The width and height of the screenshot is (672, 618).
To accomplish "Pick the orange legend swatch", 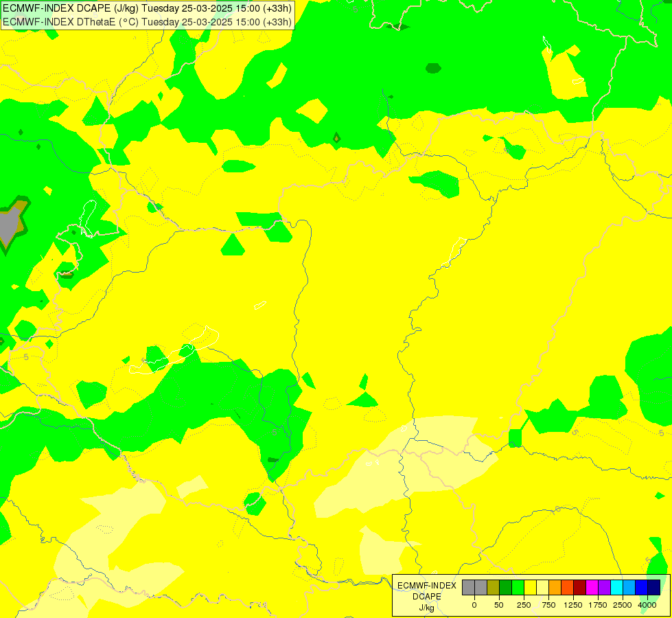I will (555, 587).
